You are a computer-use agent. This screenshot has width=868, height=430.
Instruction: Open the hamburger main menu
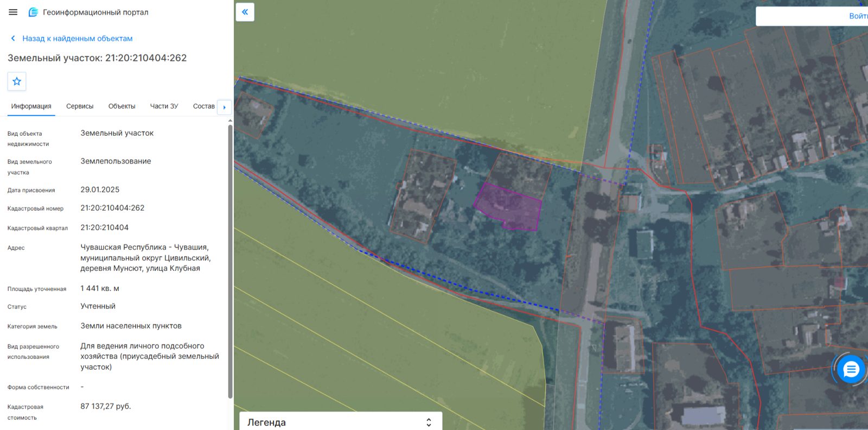click(13, 12)
